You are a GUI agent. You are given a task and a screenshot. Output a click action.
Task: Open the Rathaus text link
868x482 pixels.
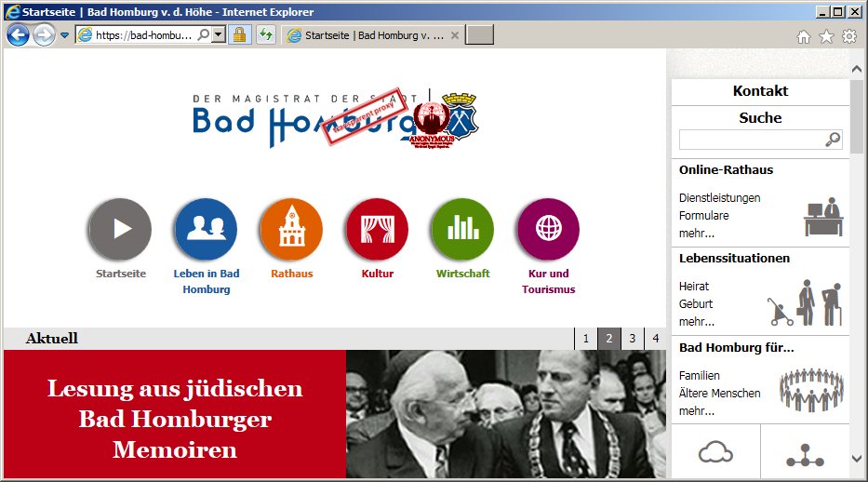(x=292, y=274)
